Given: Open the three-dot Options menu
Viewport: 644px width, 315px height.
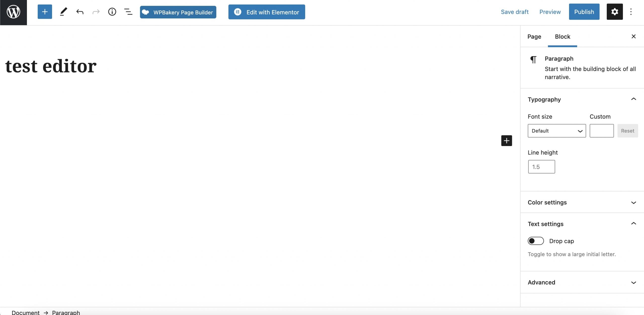Looking at the screenshot, I should (x=631, y=12).
